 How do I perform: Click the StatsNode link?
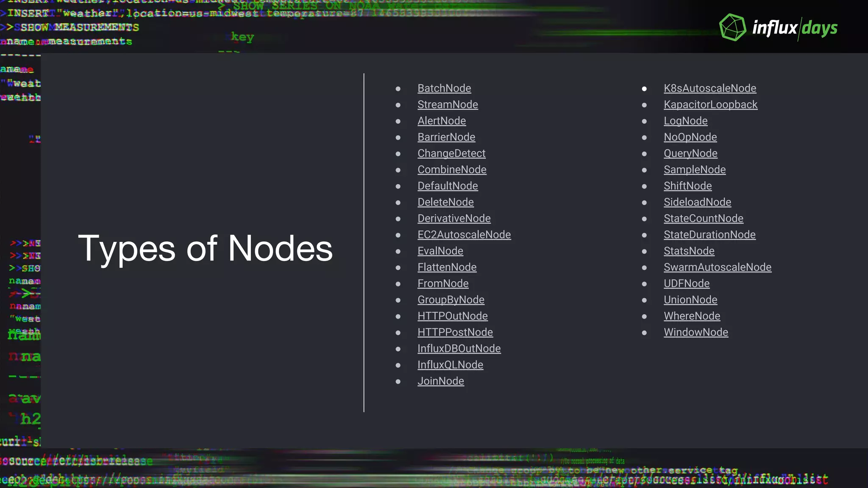click(689, 251)
